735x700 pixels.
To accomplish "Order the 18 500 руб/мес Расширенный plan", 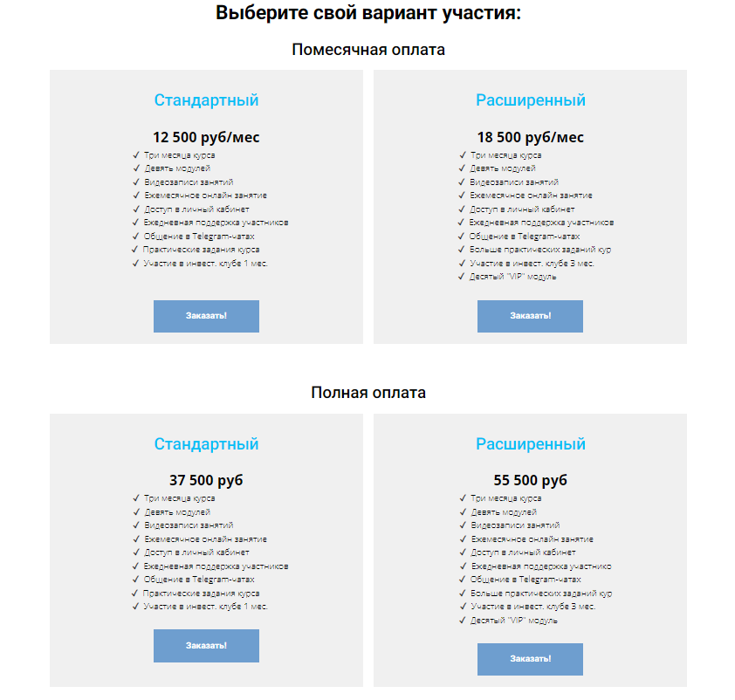I will pos(530,316).
